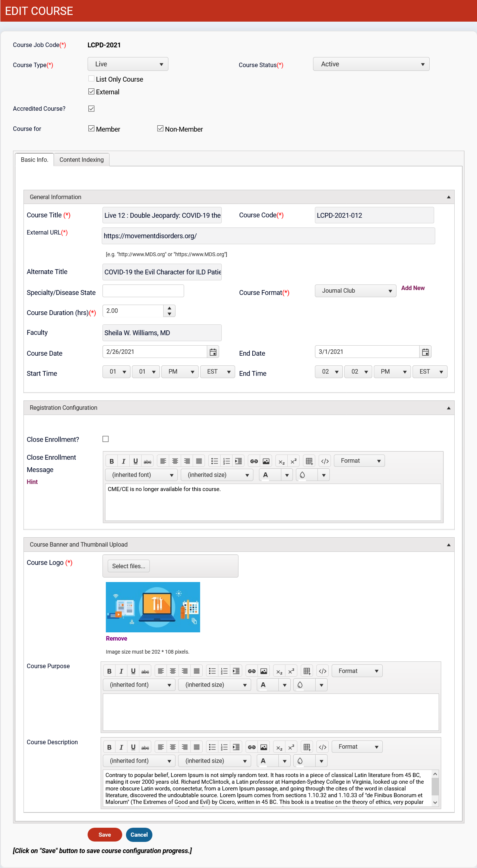Viewport: 477px width, 868px height.
Task: Click the Add New course format link
Action: click(x=413, y=288)
